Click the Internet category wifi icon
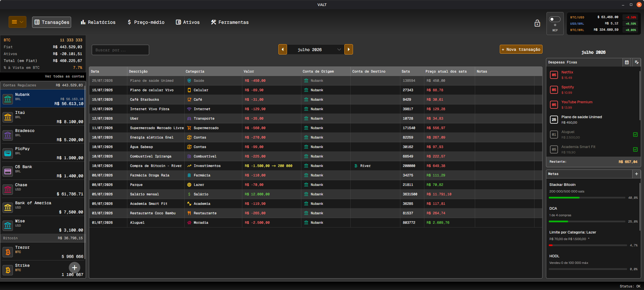The width and height of the screenshot is (644, 290). coord(189,109)
